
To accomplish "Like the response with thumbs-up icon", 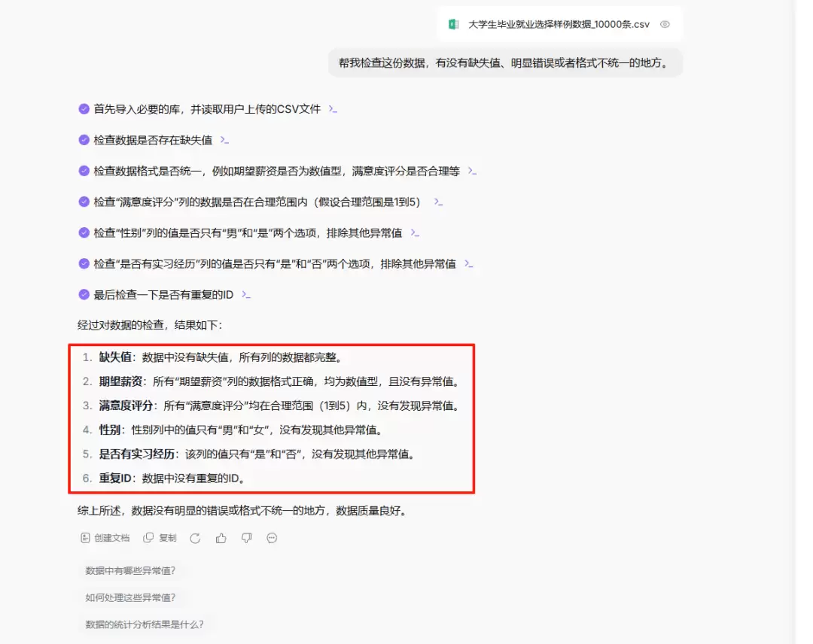I will 221,539.
